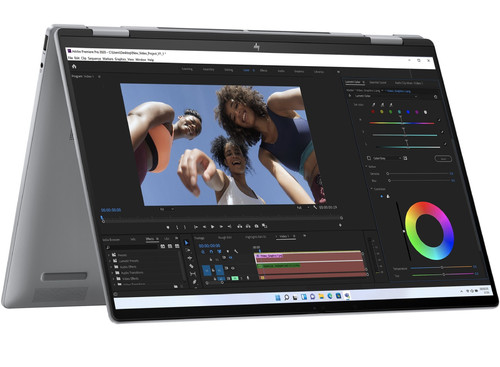
Task: Expand the Lumetri Presets folder
Action: pyautogui.click(x=110, y=261)
